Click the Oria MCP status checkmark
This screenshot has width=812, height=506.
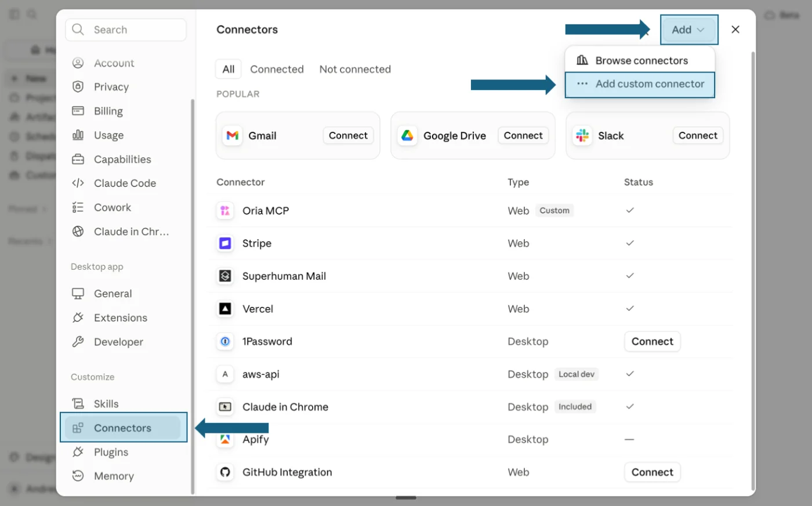pyautogui.click(x=630, y=210)
